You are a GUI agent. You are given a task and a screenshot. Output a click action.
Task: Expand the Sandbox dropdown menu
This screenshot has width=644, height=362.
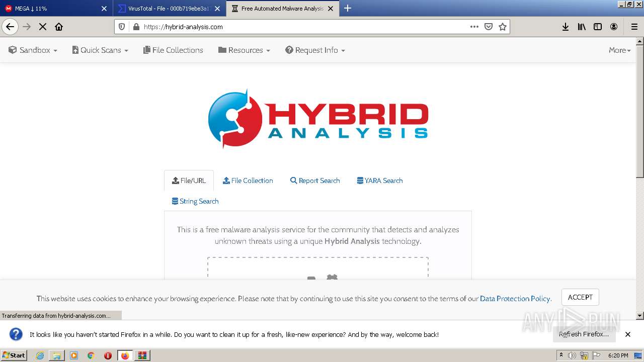coord(33,50)
